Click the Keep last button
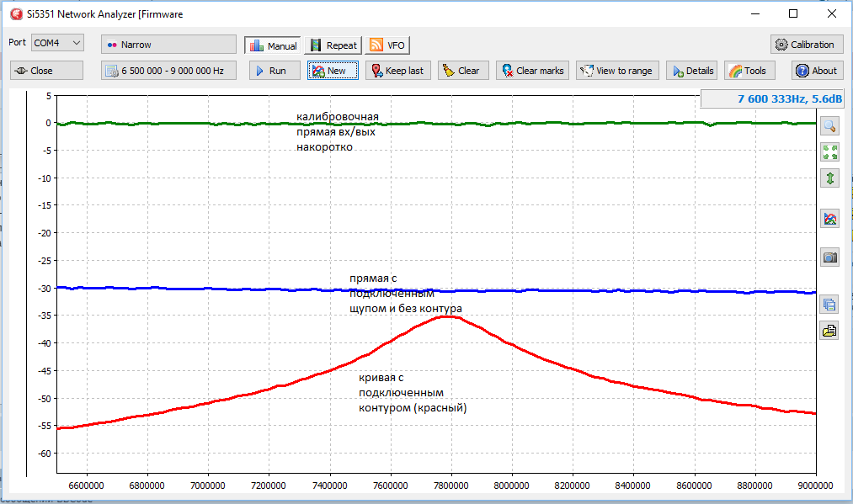The width and height of the screenshot is (853, 504). [398, 71]
